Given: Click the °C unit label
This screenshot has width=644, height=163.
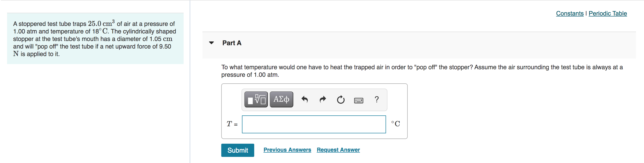Looking at the screenshot, I should click(x=395, y=124).
